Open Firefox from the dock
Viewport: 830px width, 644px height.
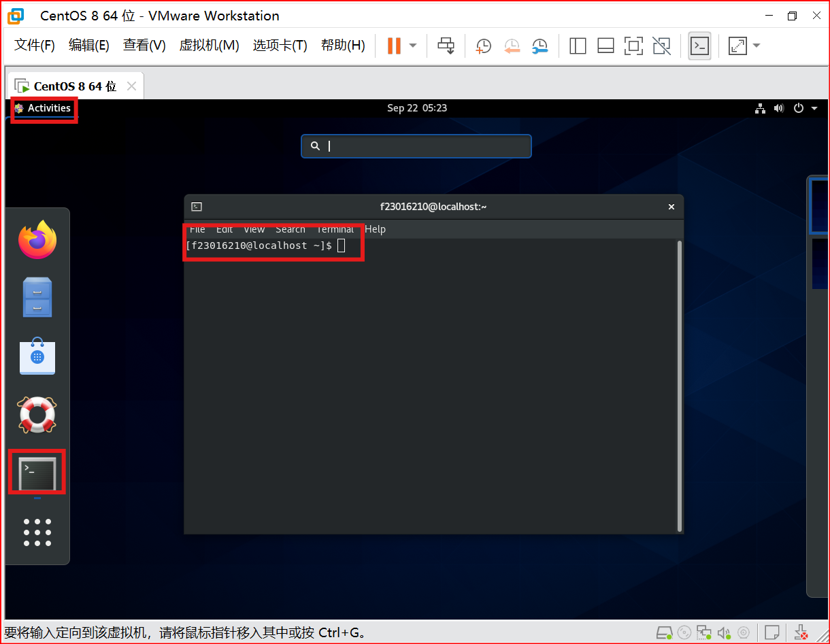pyautogui.click(x=37, y=239)
